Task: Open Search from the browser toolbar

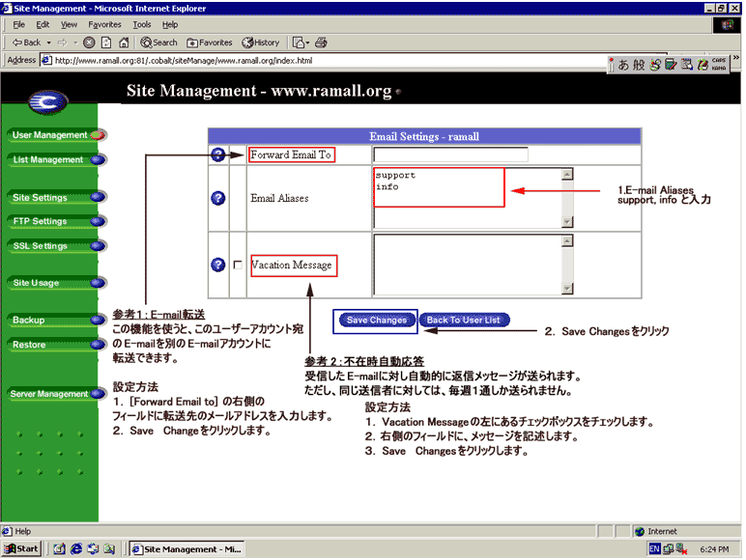Action: (x=159, y=42)
